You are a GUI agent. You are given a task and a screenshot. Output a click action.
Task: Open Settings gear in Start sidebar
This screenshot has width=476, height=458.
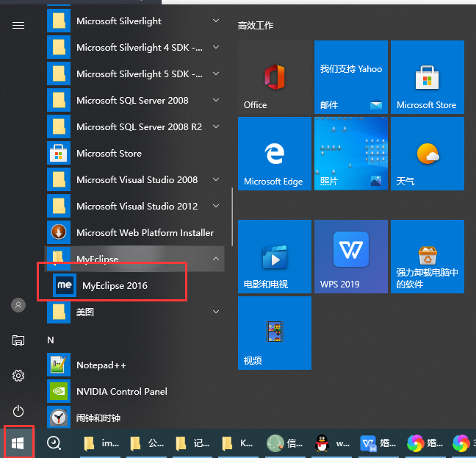point(18,376)
